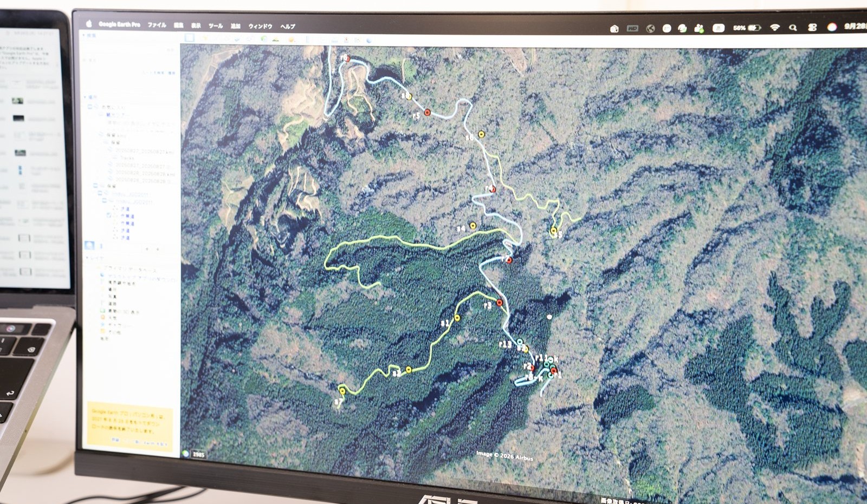
Task: Open the ファイル menu
Action: pyautogui.click(x=157, y=25)
